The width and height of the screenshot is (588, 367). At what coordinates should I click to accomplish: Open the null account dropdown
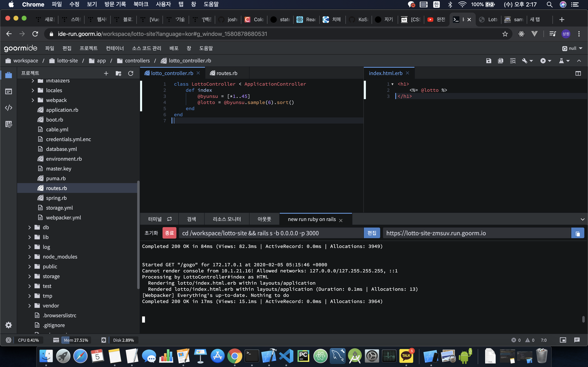[x=572, y=48]
